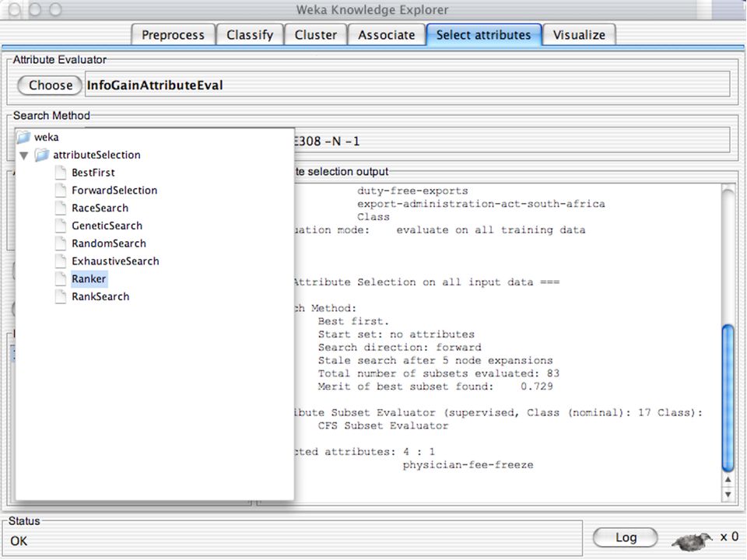
Task: Click the attributeSelection folder icon
Action: point(42,155)
